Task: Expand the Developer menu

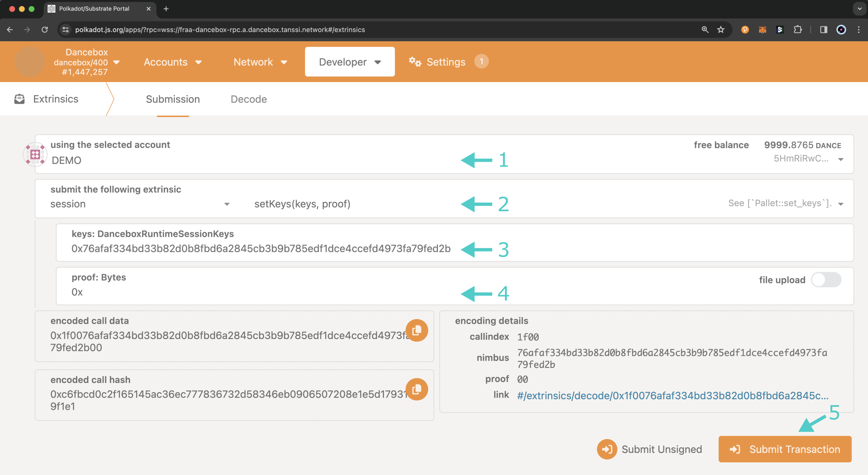Action: click(350, 62)
